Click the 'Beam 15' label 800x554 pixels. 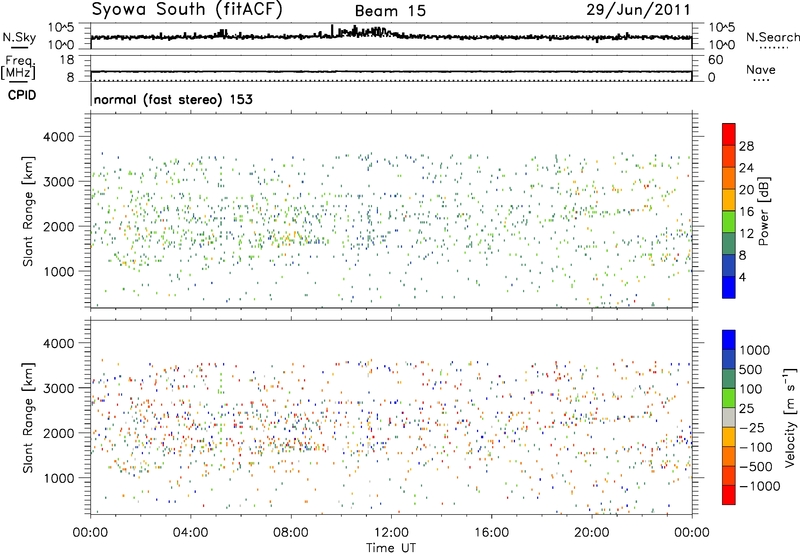390,11
